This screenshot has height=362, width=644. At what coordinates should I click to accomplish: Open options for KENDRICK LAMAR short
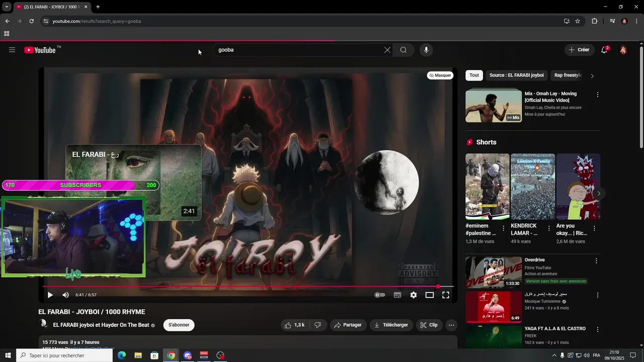[x=549, y=228]
